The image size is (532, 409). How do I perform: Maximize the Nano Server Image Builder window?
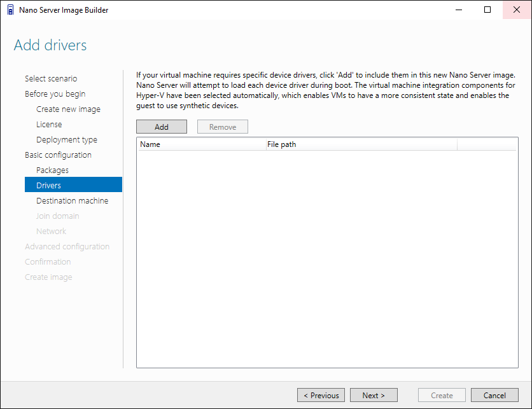(487, 10)
